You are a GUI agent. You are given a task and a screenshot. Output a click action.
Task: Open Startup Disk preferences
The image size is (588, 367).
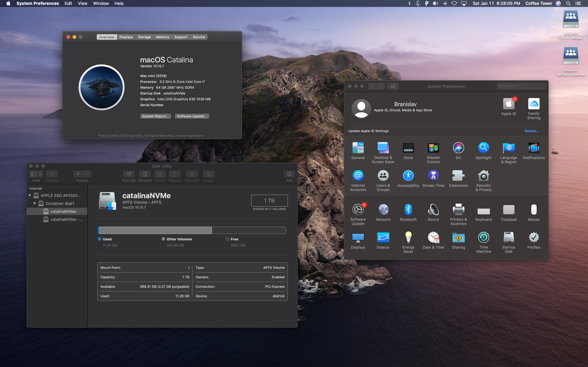pos(508,238)
